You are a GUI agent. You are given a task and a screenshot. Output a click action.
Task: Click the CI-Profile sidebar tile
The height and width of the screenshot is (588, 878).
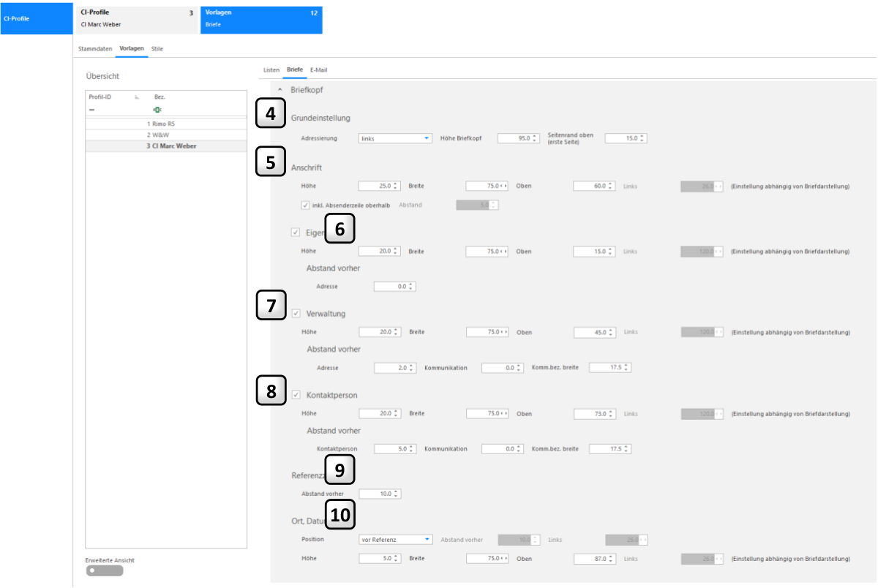tap(37, 18)
